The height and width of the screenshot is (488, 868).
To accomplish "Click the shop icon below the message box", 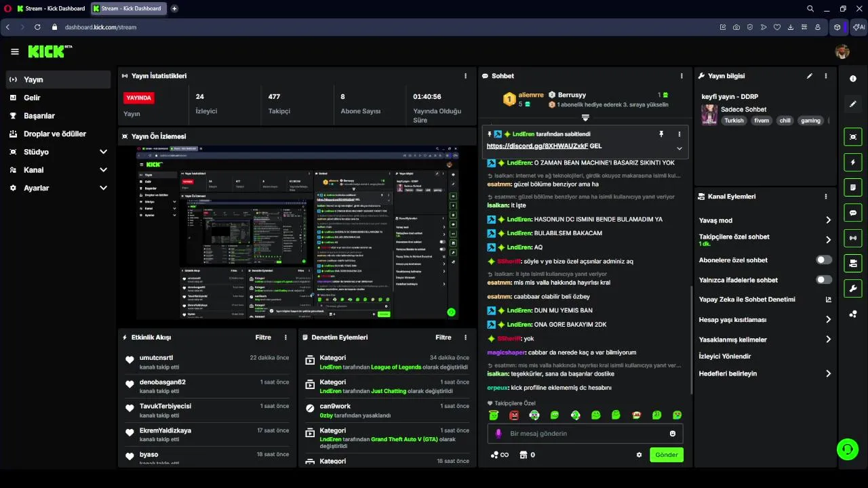I will point(524,455).
